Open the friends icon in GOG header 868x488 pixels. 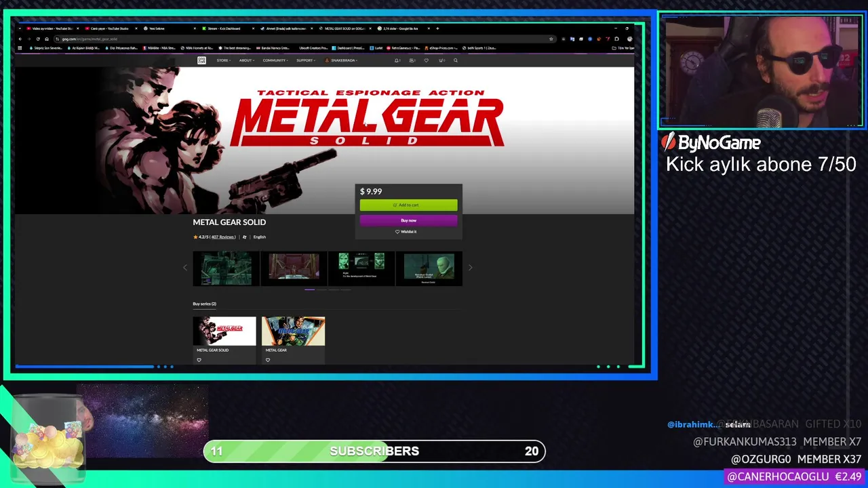click(412, 60)
